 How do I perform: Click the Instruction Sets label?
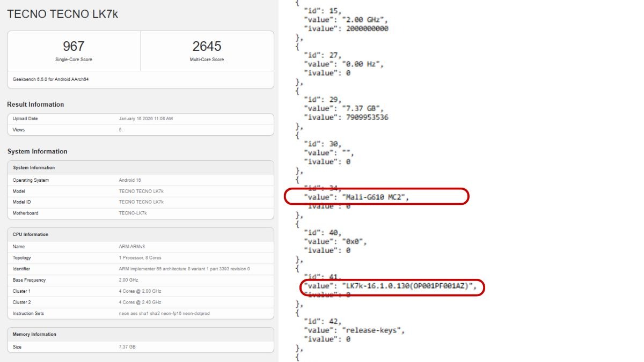28,313
